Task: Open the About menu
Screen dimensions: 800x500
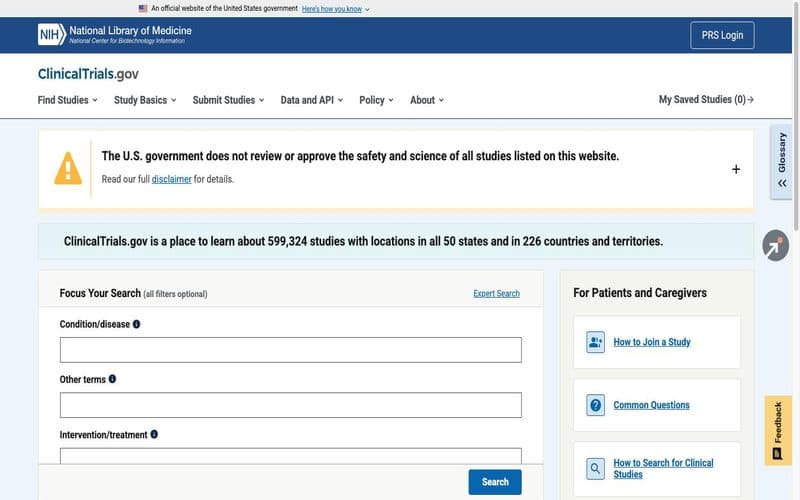Action: point(427,100)
